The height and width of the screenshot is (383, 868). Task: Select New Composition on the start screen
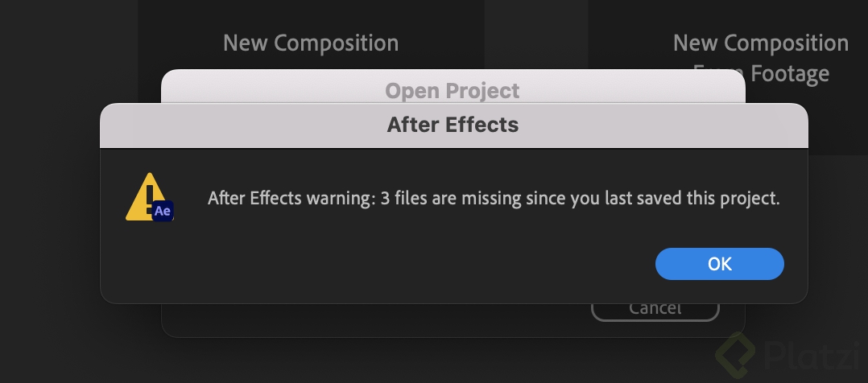pyautogui.click(x=310, y=42)
